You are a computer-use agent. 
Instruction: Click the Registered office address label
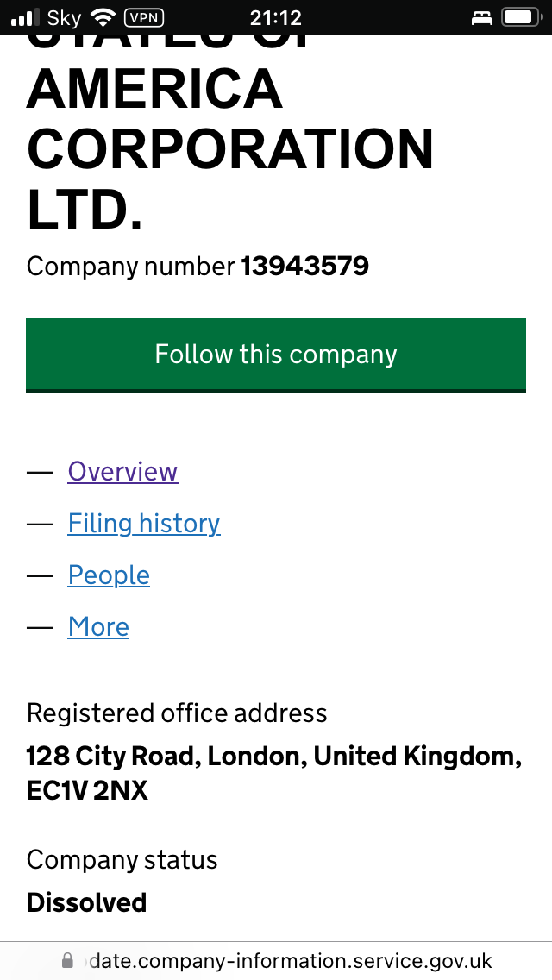point(177,713)
